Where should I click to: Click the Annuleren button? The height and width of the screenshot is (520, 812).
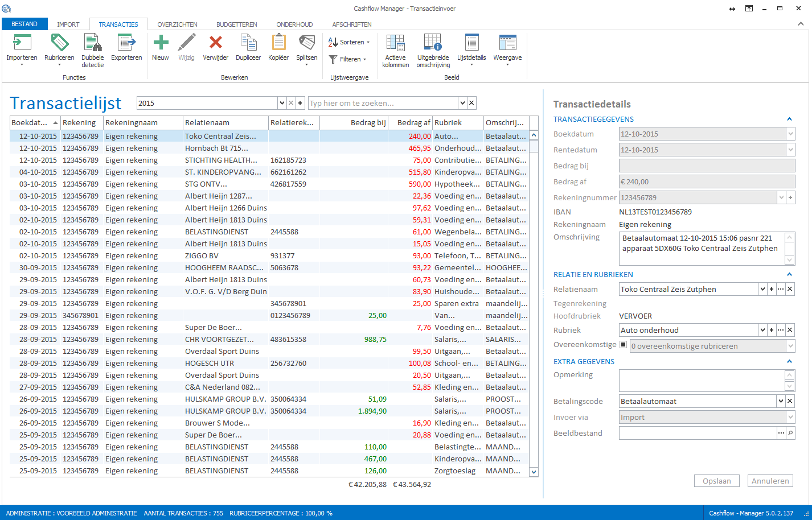pos(770,481)
